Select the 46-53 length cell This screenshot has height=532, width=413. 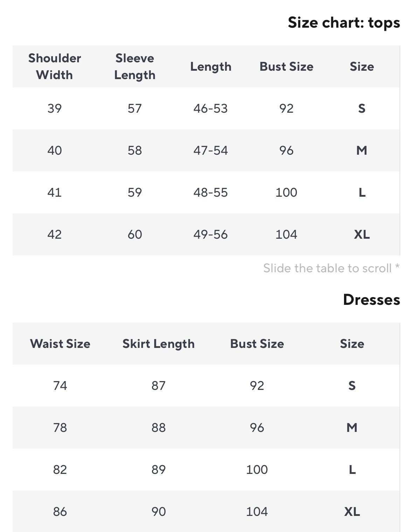coord(211,108)
